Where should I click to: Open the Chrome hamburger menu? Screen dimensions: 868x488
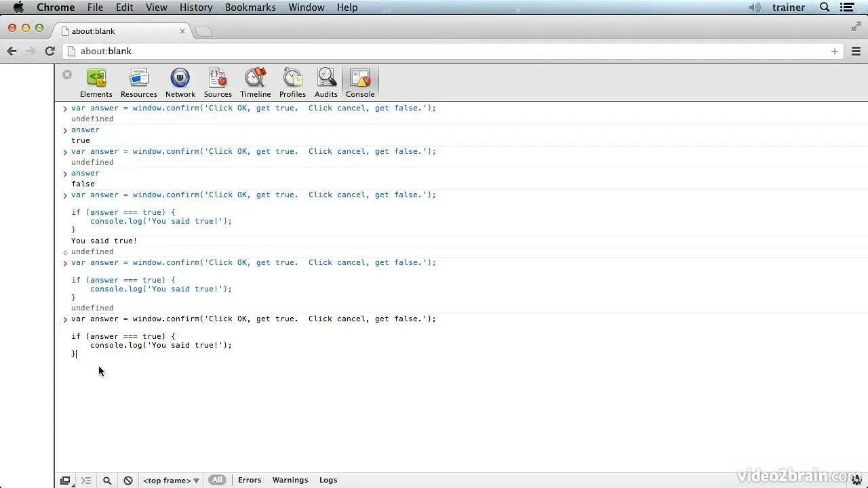pos(856,51)
